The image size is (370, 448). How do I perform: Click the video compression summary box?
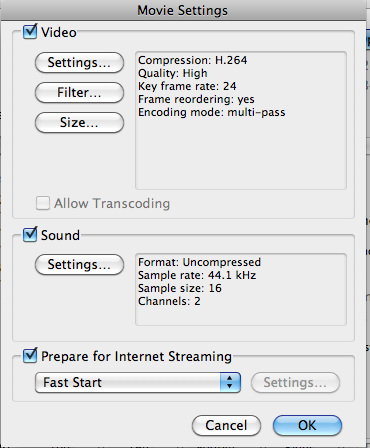(241, 121)
